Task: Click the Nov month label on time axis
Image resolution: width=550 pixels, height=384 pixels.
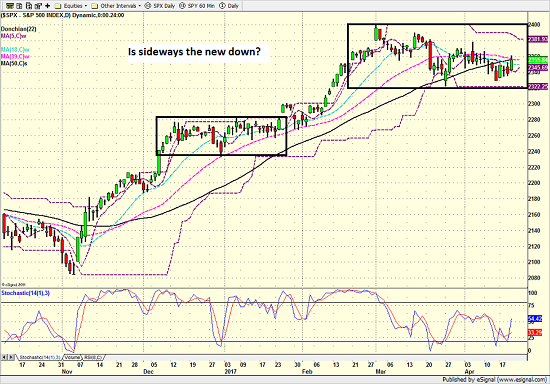Action: click(67, 371)
